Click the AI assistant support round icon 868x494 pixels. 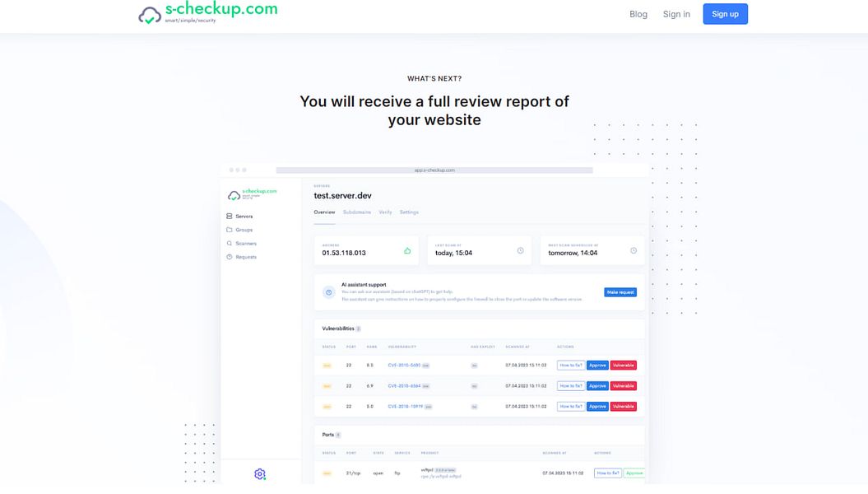329,292
